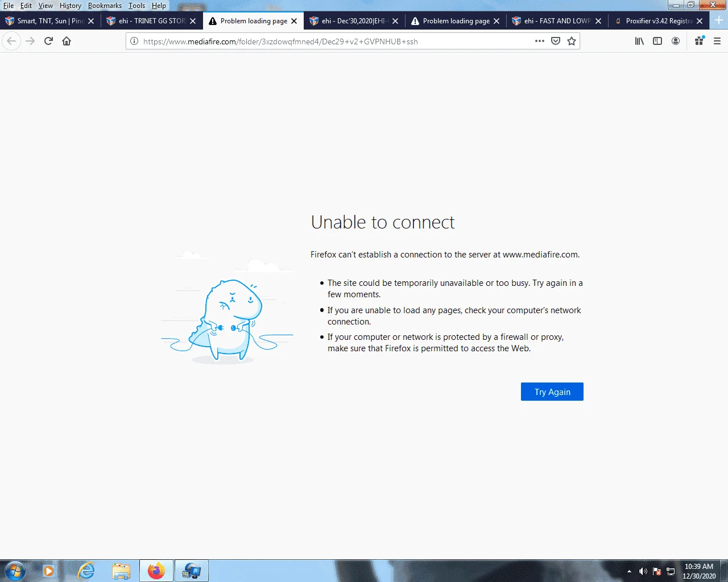Open a new tab with plus button

(719, 20)
